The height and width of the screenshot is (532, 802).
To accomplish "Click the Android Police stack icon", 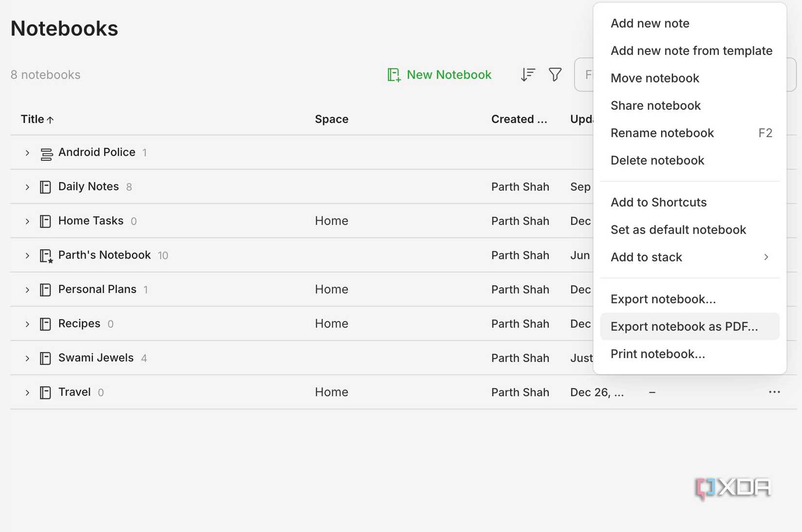I will [x=45, y=153].
